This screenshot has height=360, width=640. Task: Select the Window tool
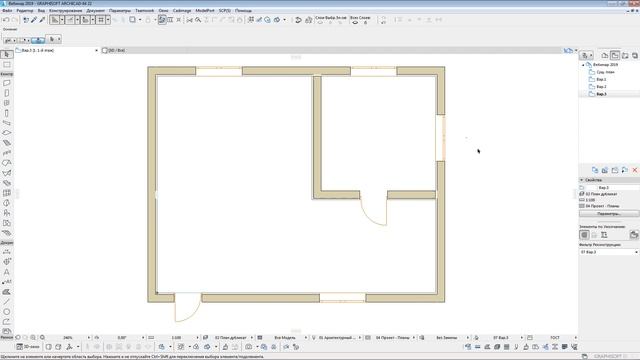point(7,103)
